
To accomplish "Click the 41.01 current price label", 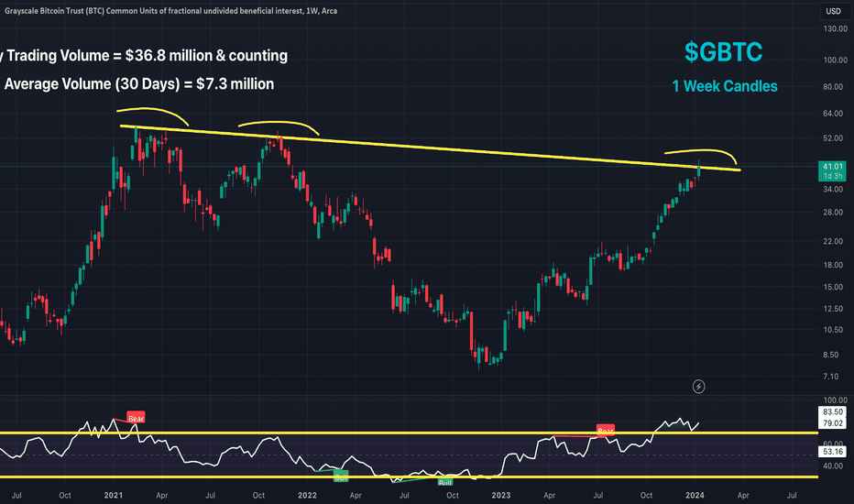I will [833, 167].
